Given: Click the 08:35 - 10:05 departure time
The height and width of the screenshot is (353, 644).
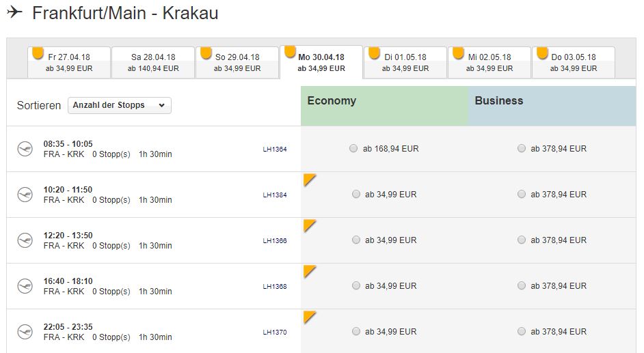Looking at the screenshot, I should click(68, 144).
